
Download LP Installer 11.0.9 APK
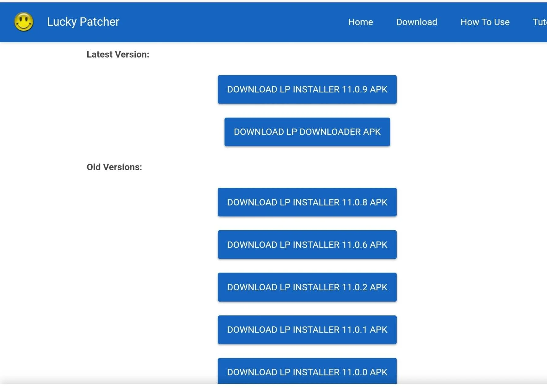pos(307,89)
